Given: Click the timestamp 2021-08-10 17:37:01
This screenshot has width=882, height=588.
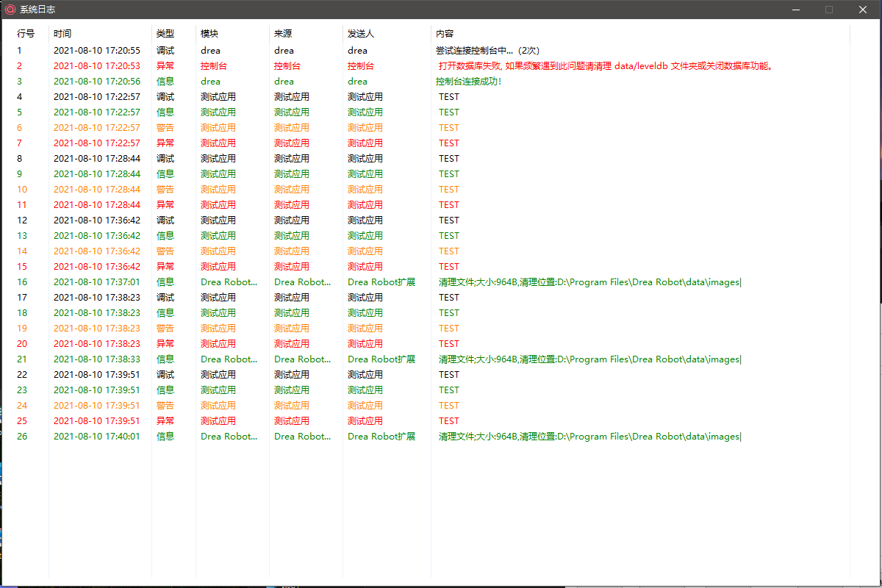Looking at the screenshot, I should [x=96, y=282].
